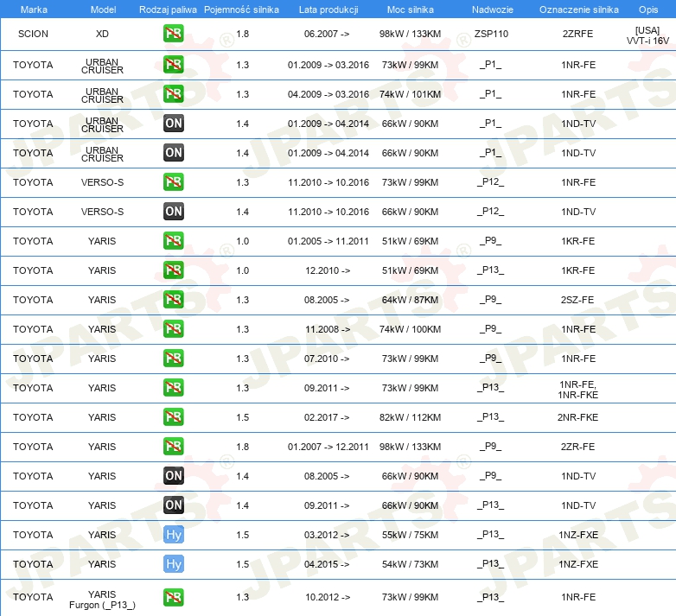The image size is (676, 616).
Task: Click petrol icon in Yaris 2SZ-FE row
Action: (174, 300)
